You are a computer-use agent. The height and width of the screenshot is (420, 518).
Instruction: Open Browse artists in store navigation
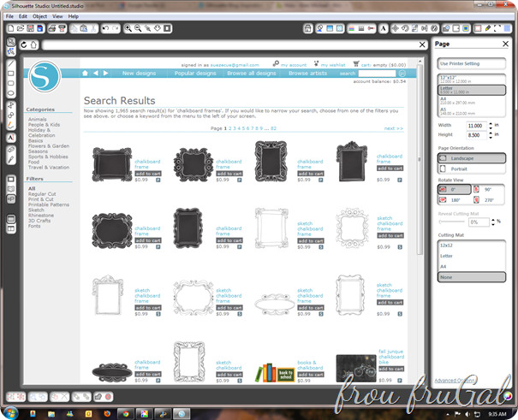point(307,74)
